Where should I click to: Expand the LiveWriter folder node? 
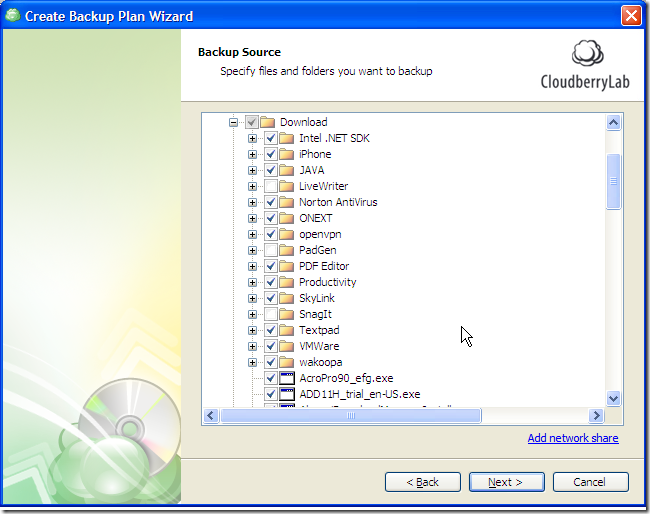(252, 187)
